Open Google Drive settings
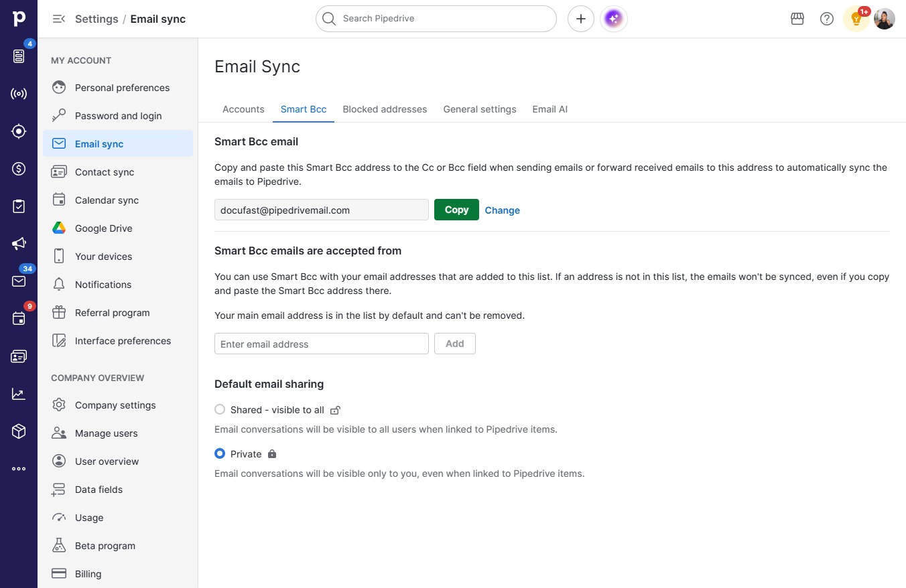This screenshot has width=906, height=588. point(118,228)
